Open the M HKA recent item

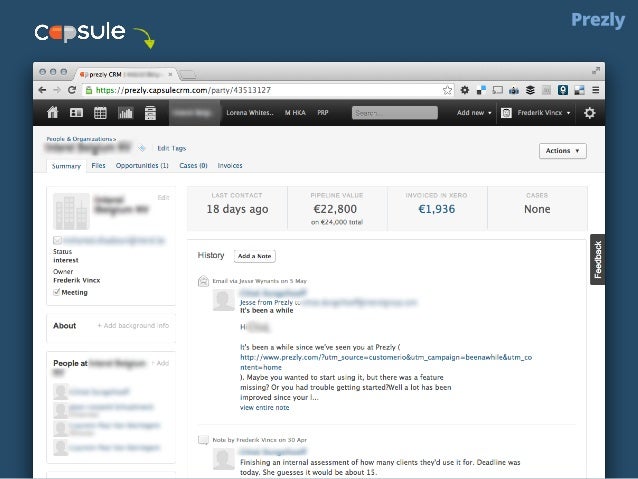(x=295, y=113)
